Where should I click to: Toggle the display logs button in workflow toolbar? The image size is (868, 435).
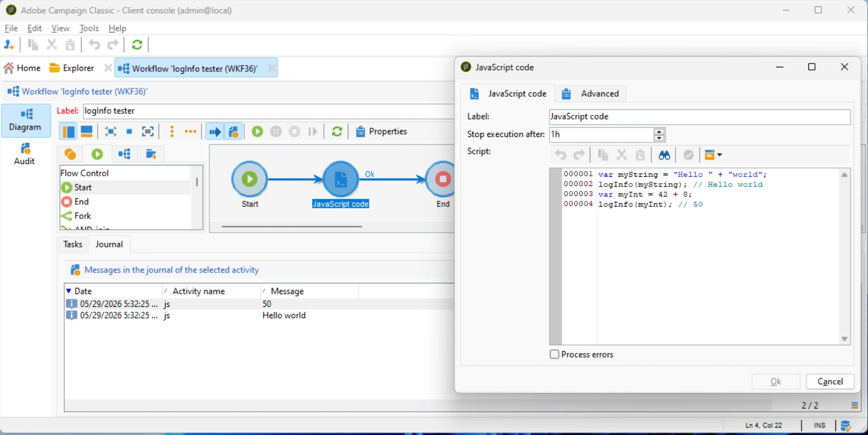233,132
